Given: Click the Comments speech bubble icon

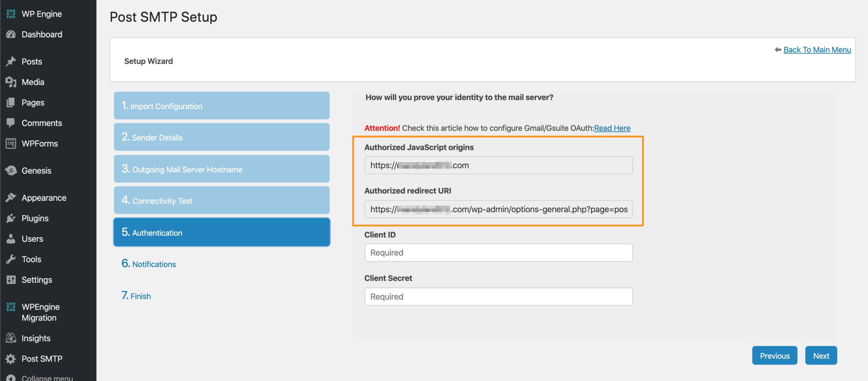Looking at the screenshot, I should (x=11, y=123).
